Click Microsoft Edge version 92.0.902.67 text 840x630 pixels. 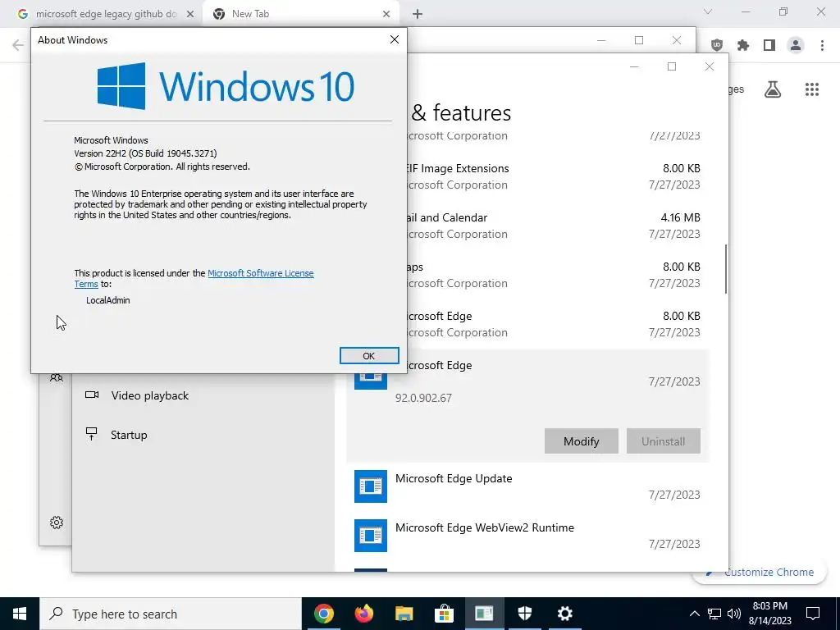[x=423, y=398]
